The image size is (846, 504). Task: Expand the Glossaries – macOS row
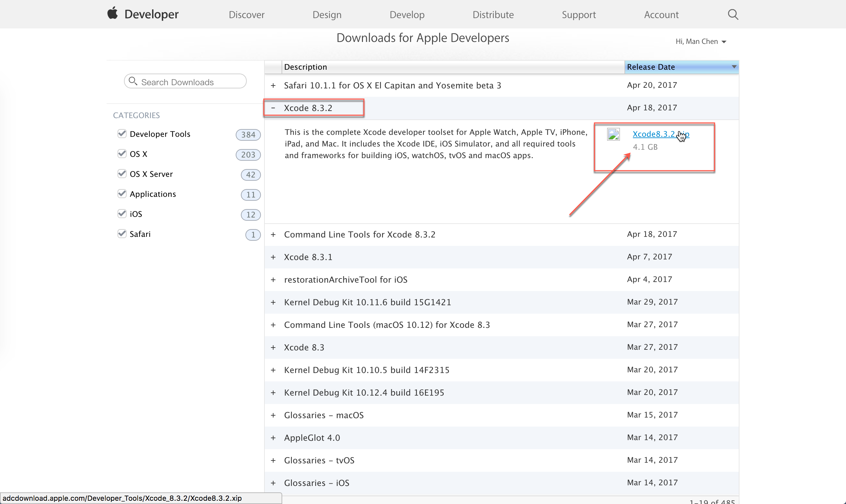coord(273,415)
